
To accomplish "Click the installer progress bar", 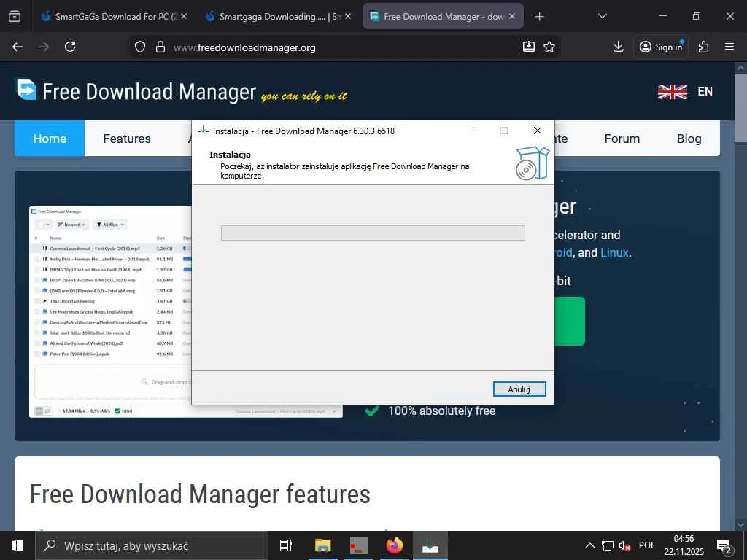I will pyautogui.click(x=373, y=233).
